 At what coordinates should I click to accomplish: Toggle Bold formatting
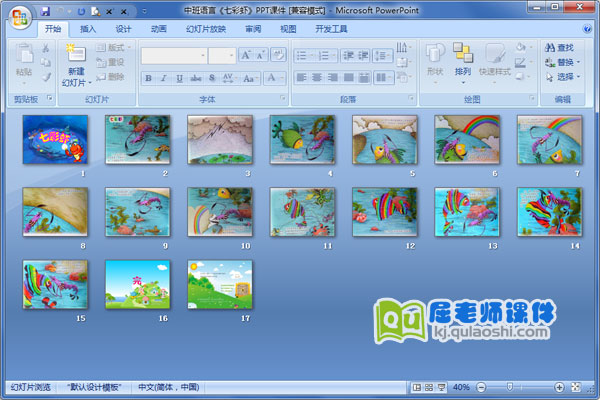click(x=148, y=78)
